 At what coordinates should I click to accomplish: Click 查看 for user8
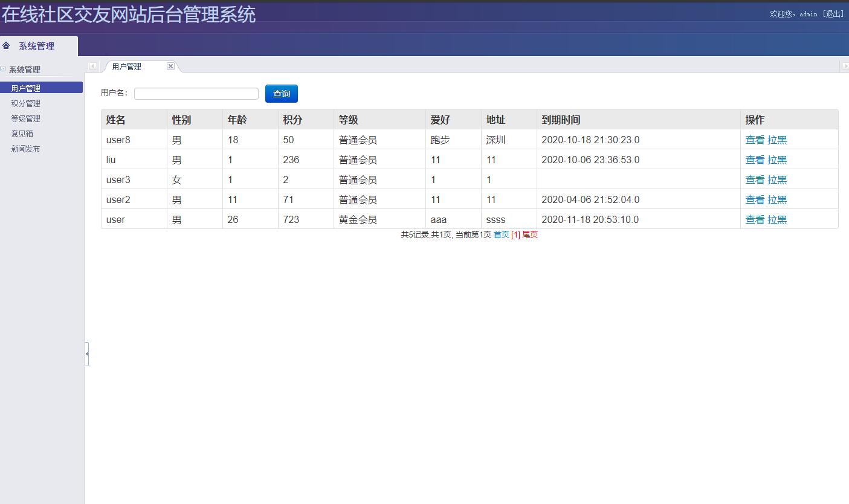point(755,140)
